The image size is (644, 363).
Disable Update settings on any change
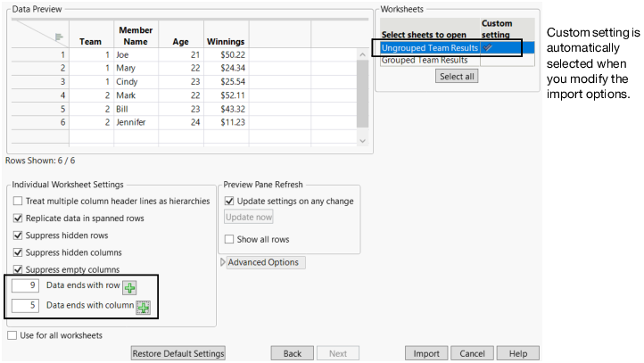click(x=229, y=202)
